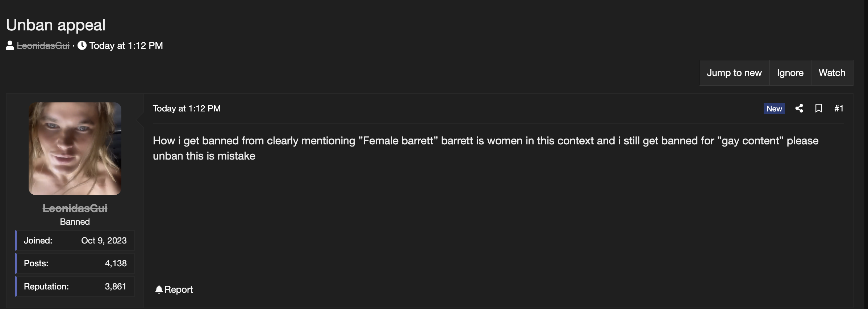The height and width of the screenshot is (309, 868).
Task: Click the user icon under thread title
Action: click(x=10, y=46)
